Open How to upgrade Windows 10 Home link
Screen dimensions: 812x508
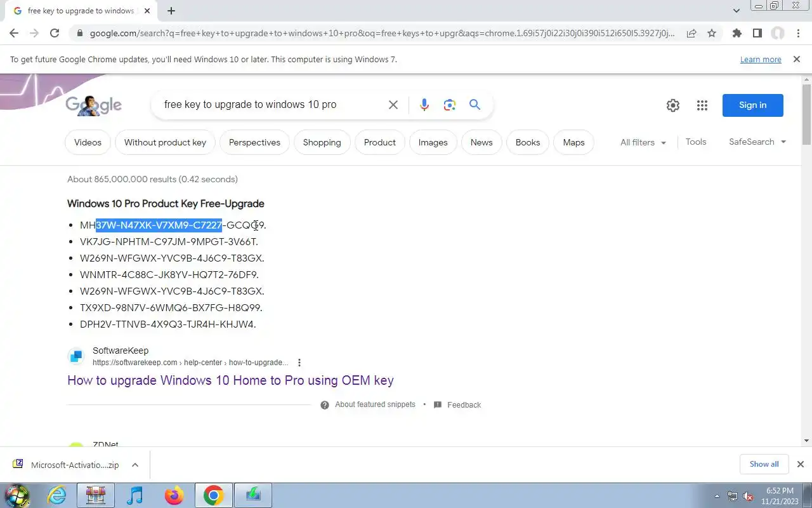point(230,380)
